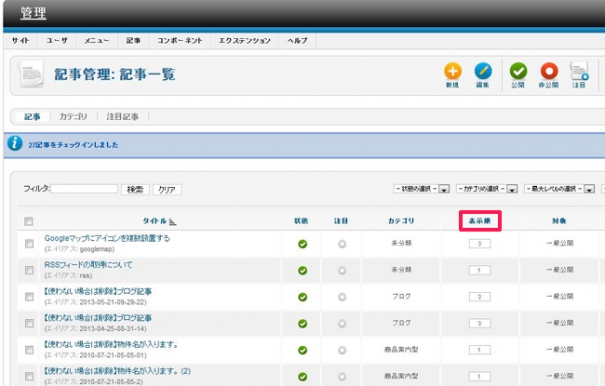The height and width of the screenshot is (386, 605).
Task: Open the カテゴリの選択 dropdown
Action: [x=487, y=189]
